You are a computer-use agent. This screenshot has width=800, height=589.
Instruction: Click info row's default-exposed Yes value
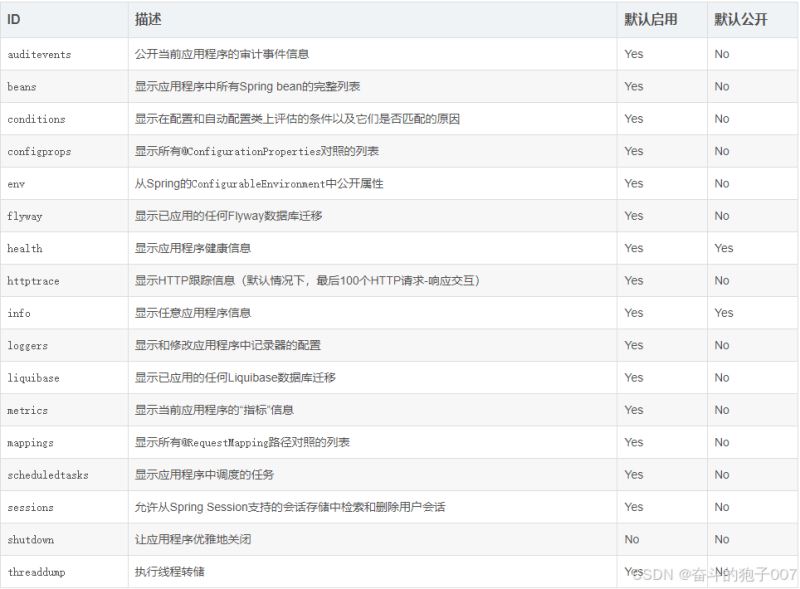tap(724, 313)
